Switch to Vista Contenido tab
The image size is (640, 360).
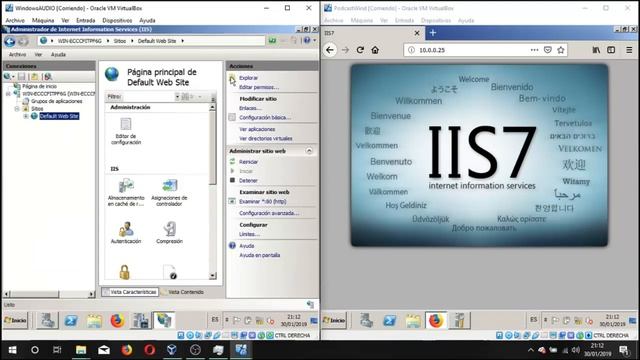[x=182, y=292]
